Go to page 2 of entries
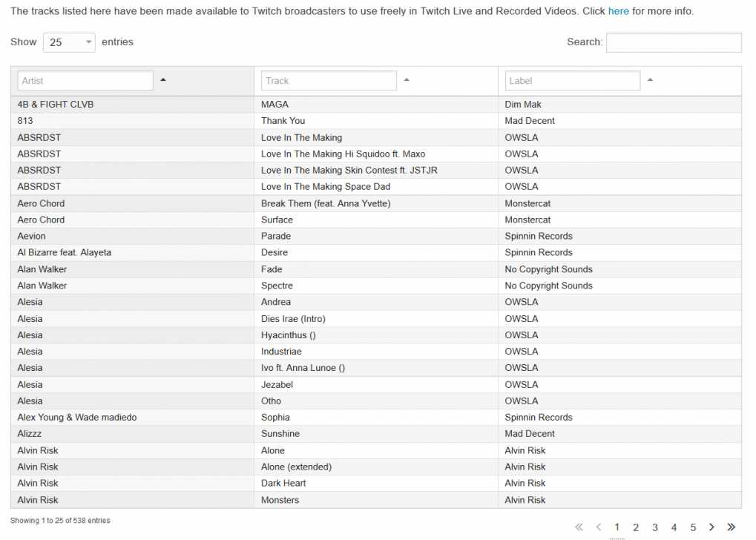Screen dimensions: 756x540 (x=636, y=527)
